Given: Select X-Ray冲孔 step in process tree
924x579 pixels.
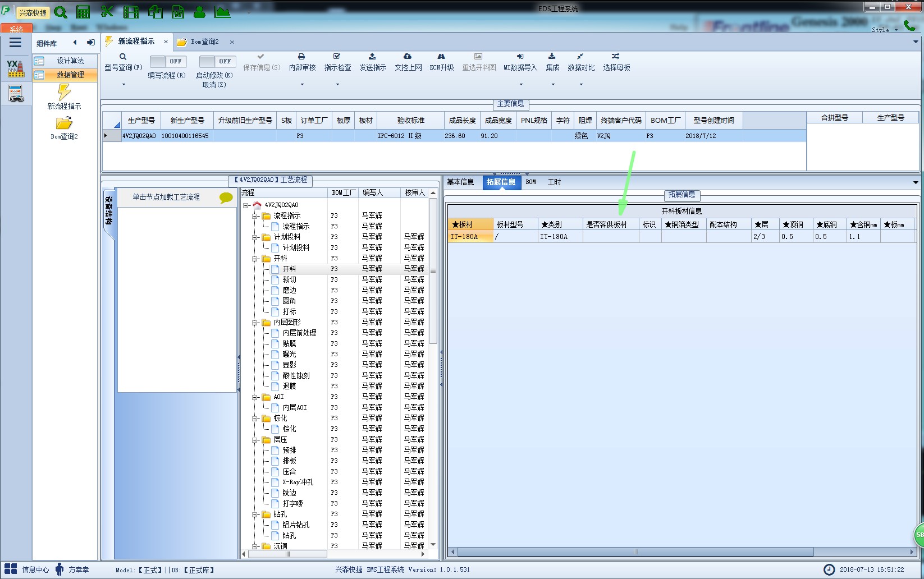Looking at the screenshot, I should click(x=298, y=482).
